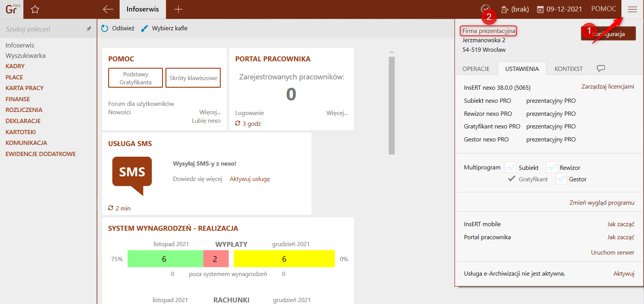Viewport: 644px width, 304px height.
Task: Open Forum dla użytkowników link
Action: click(x=141, y=104)
